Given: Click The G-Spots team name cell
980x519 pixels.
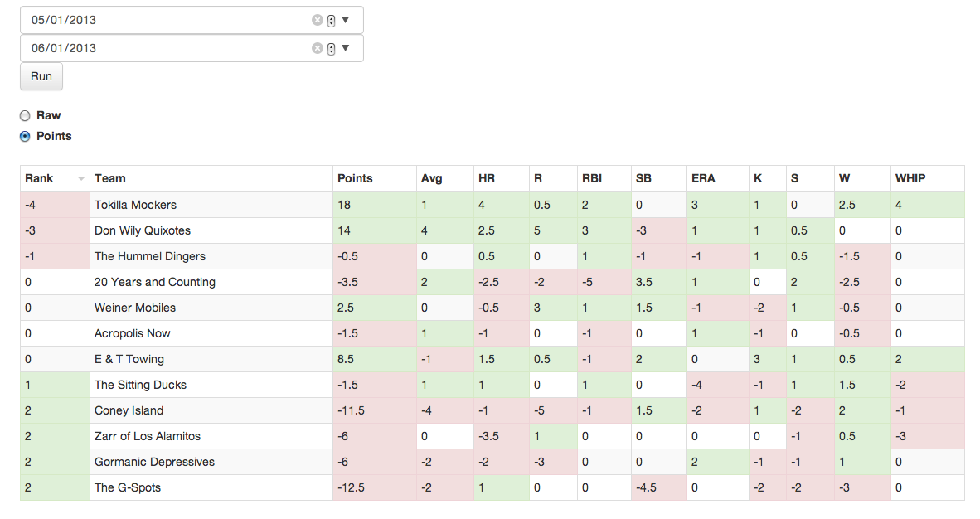Looking at the screenshot, I should tap(128, 487).
